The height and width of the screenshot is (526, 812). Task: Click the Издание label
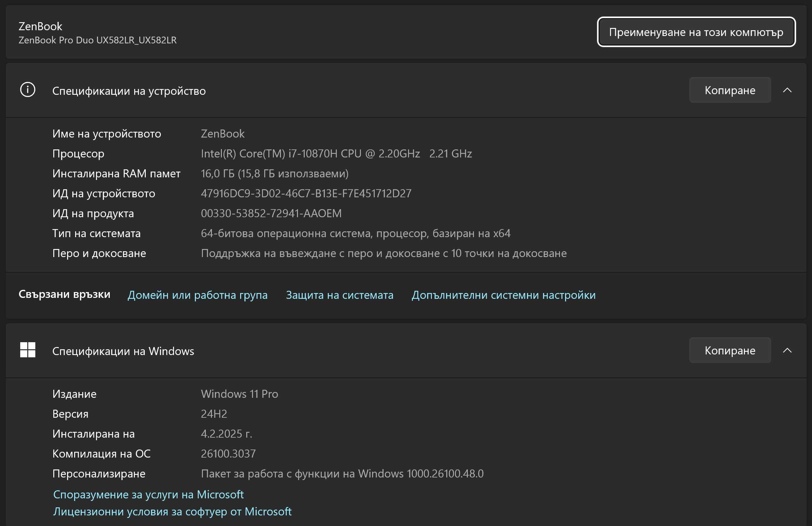[74, 394]
